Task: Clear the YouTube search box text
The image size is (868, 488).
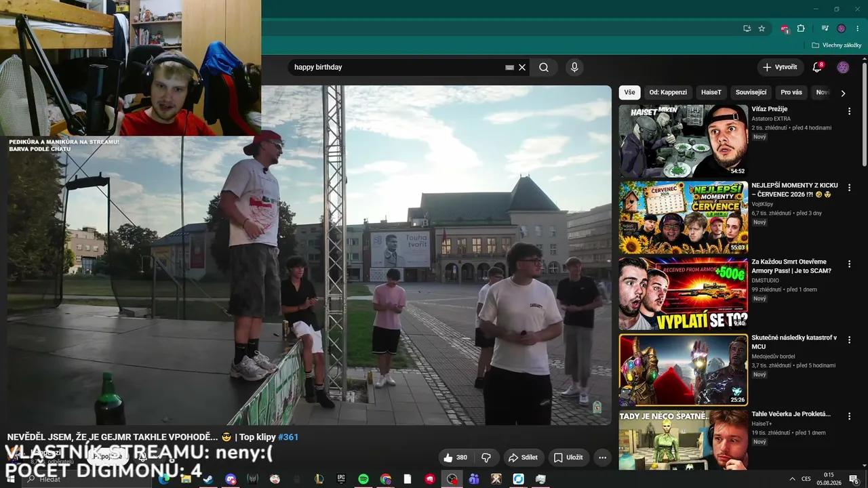Action: point(522,67)
